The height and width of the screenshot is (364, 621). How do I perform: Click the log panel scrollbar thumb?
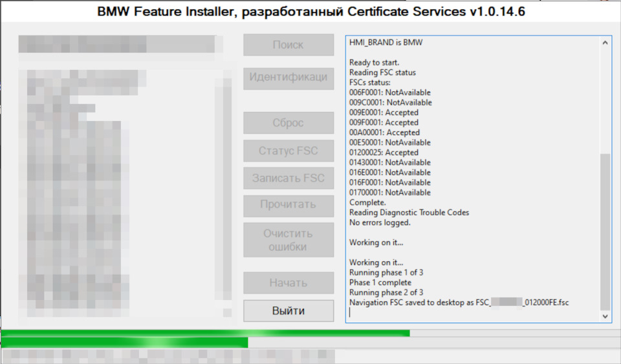605,232
